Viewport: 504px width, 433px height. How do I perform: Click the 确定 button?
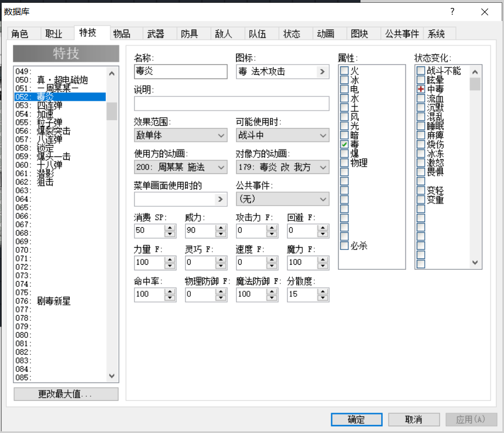click(356, 419)
